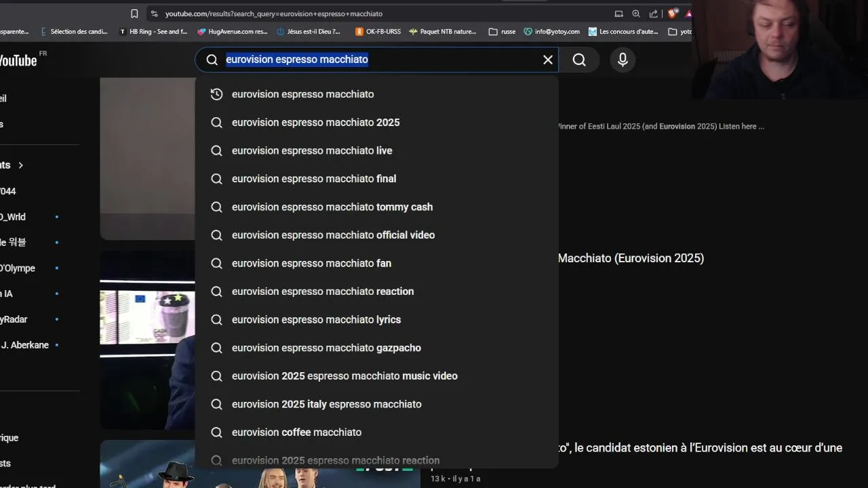This screenshot has width=868, height=488.
Task: Choose suggestion 'eurovision espresso macchiato final'
Action: point(376,179)
